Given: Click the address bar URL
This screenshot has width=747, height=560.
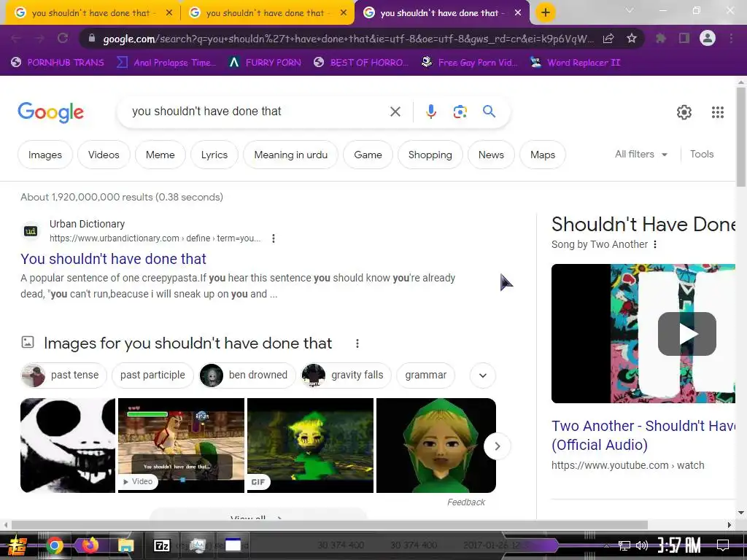Looking at the screenshot, I should tap(349, 39).
